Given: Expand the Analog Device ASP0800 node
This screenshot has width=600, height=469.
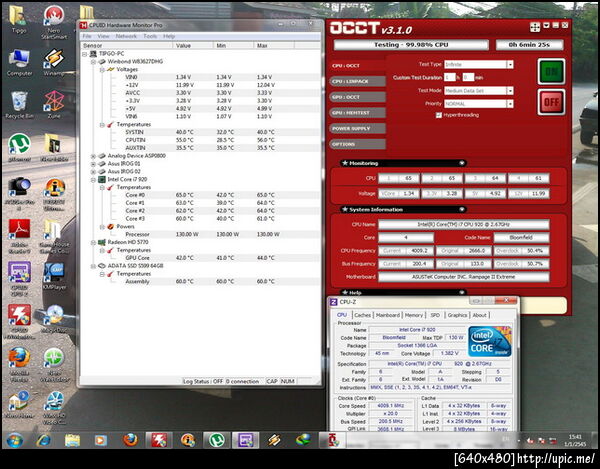Looking at the screenshot, I should pyautogui.click(x=93, y=156).
